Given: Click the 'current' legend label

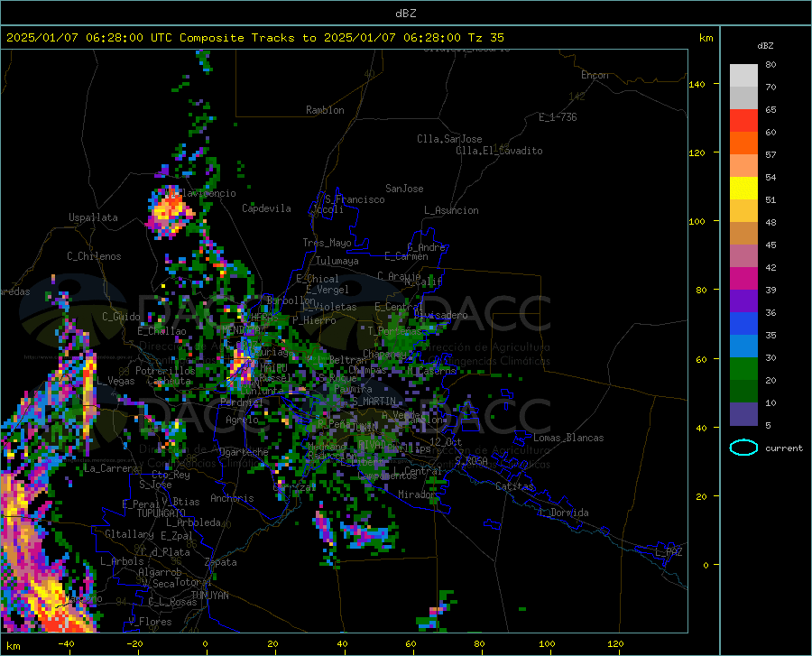Looking at the screenshot, I should [784, 448].
